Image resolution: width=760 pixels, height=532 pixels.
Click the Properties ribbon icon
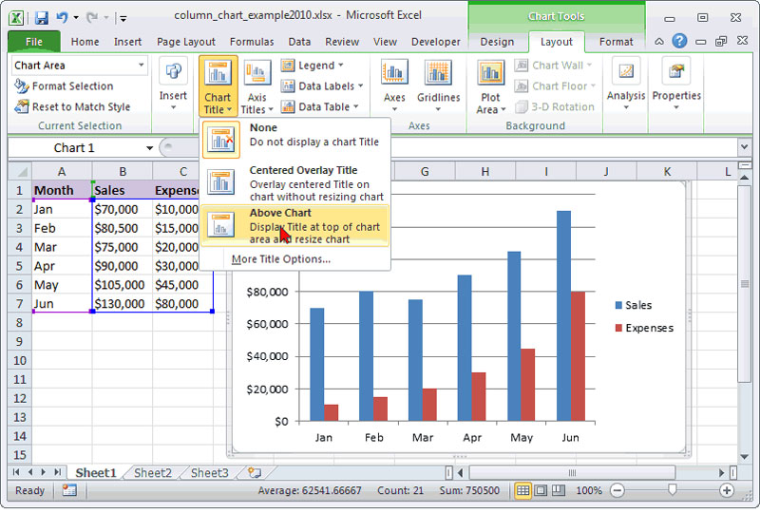tap(676, 71)
